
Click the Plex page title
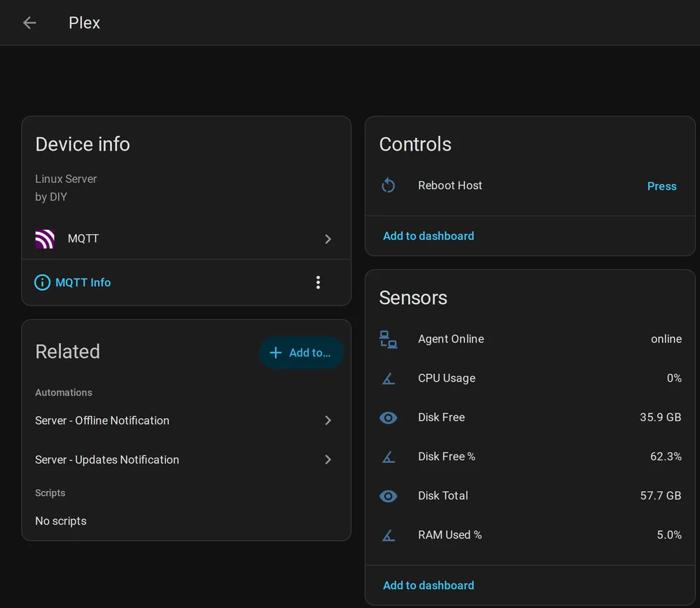pyautogui.click(x=85, y=23)
